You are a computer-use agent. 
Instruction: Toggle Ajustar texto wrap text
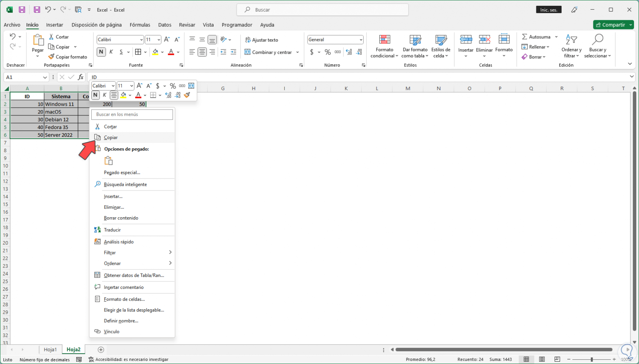261,40
